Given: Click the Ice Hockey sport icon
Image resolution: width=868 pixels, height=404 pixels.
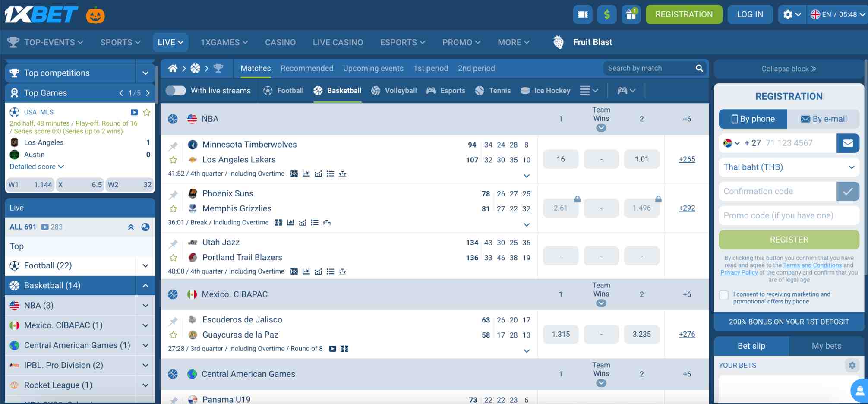Looking at the screenshot, I should pos(525,91).
